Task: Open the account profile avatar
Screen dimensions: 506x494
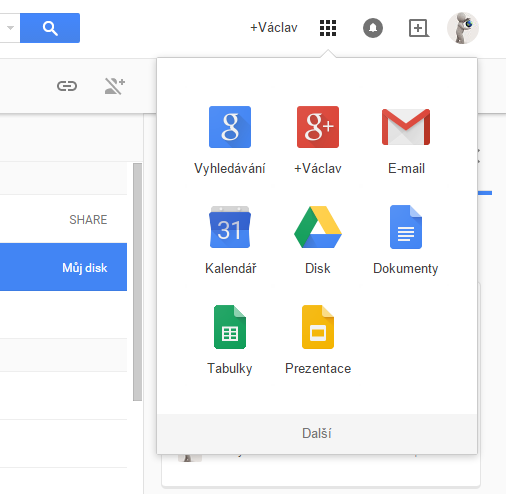Action: [463, 28]
